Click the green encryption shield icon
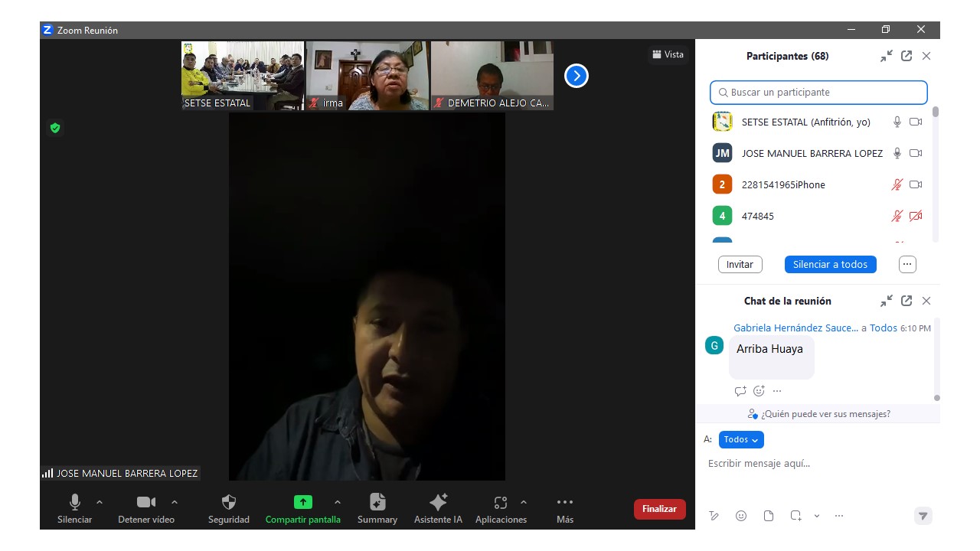Viewport: 980px width, 551px height. tap(55, 128)
